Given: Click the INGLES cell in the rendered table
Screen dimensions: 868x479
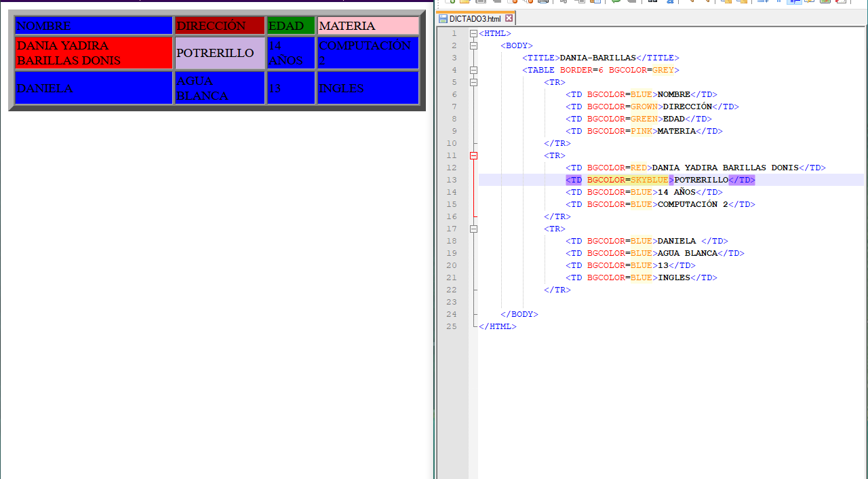Looking at the screenshot, I should click(368, 88).
